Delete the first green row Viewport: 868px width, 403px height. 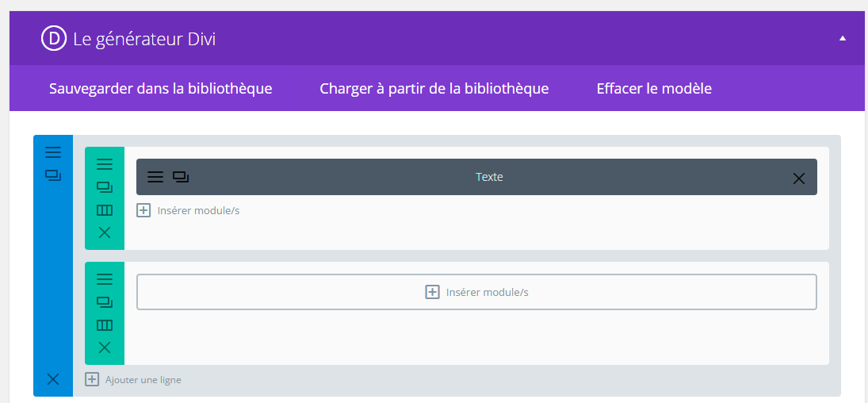point(105,232)
